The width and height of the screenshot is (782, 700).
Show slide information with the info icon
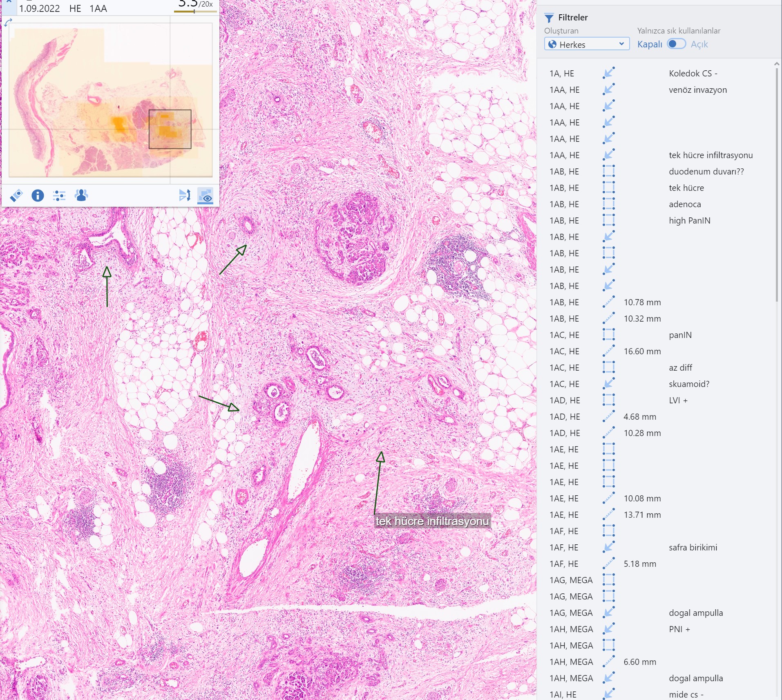point(38,196)
